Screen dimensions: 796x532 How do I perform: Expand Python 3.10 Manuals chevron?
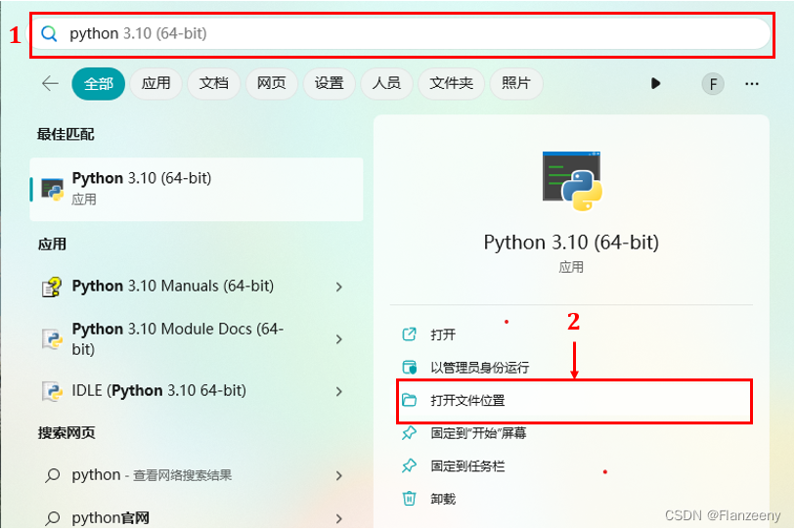coord(339,288)
